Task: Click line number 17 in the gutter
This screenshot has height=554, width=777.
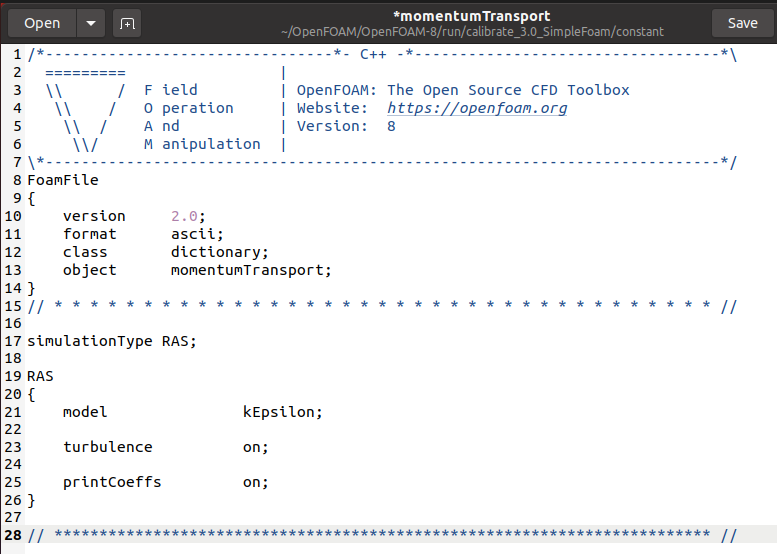Action: (13, 341)
